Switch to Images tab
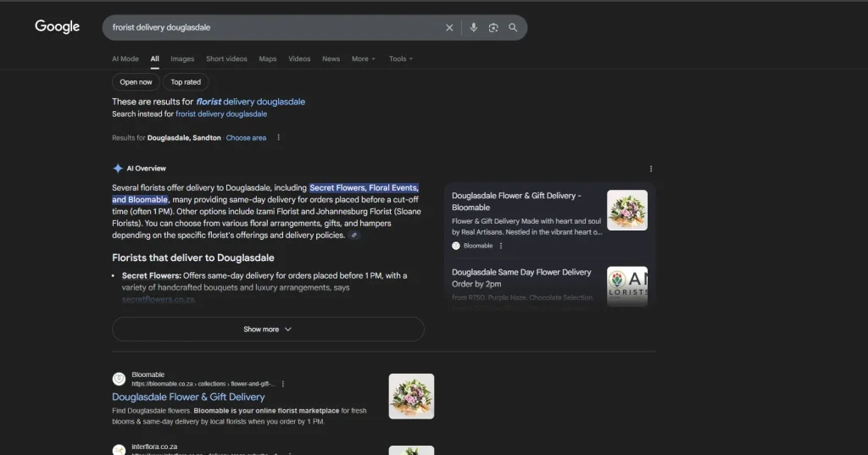This screenshot has height=455, width=868. click(182, 58)
